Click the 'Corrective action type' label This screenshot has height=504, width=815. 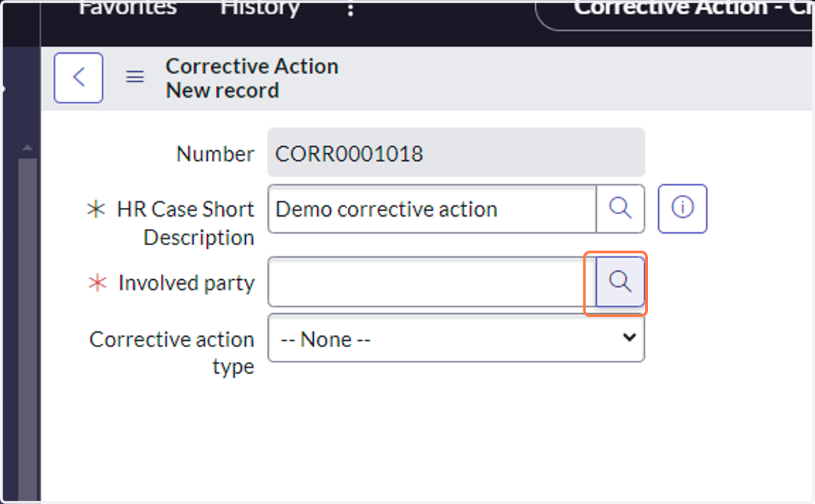(x=172, y=353)
